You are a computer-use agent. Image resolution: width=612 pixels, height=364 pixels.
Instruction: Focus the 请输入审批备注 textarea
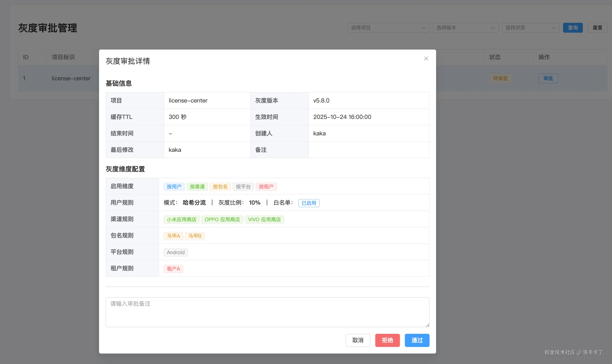click(267, 312)
